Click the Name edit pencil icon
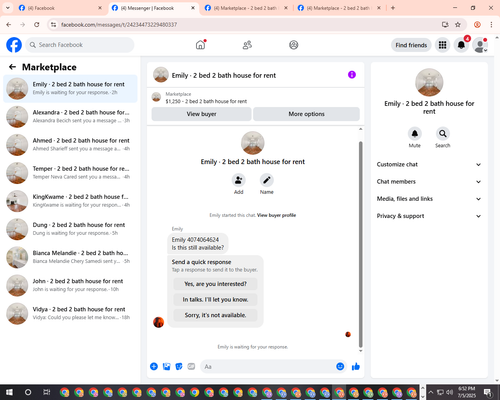Image resolution: width=500 pixels, height=400 pixels. 267,180
